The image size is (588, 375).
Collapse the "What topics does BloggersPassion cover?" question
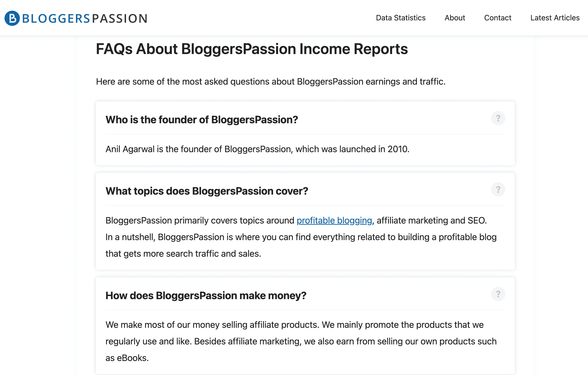tap(207, 191)
